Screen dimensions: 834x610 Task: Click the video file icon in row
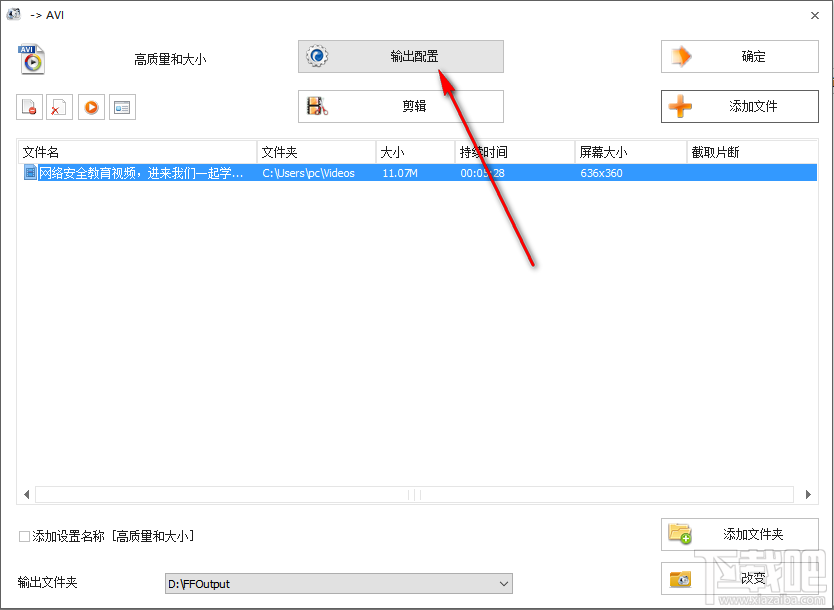coord(30,172)
